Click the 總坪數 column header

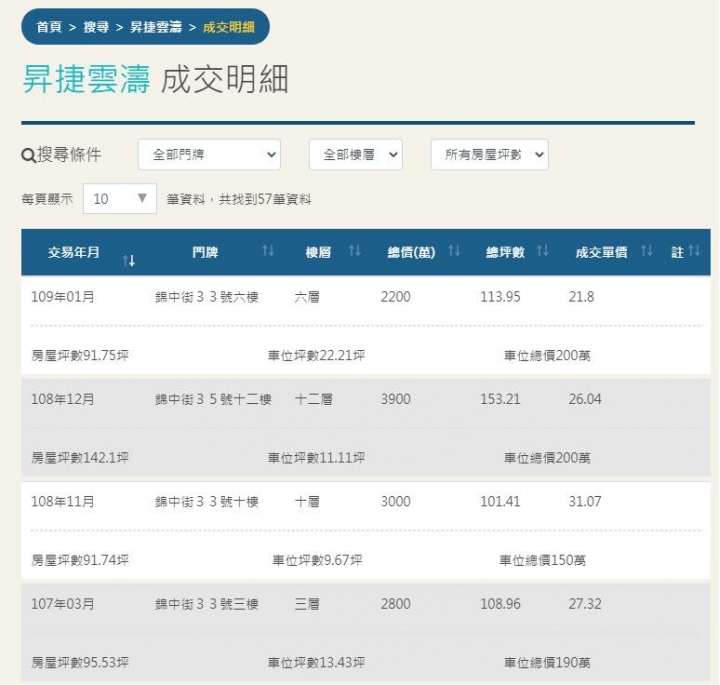(x=505, y=252)
